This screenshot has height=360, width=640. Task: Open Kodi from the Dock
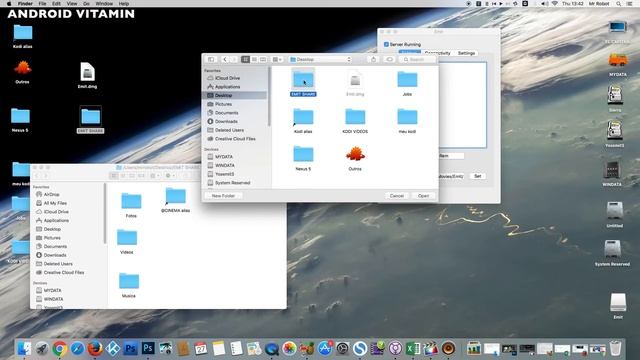pyautogui.click(x=113, y=349)
